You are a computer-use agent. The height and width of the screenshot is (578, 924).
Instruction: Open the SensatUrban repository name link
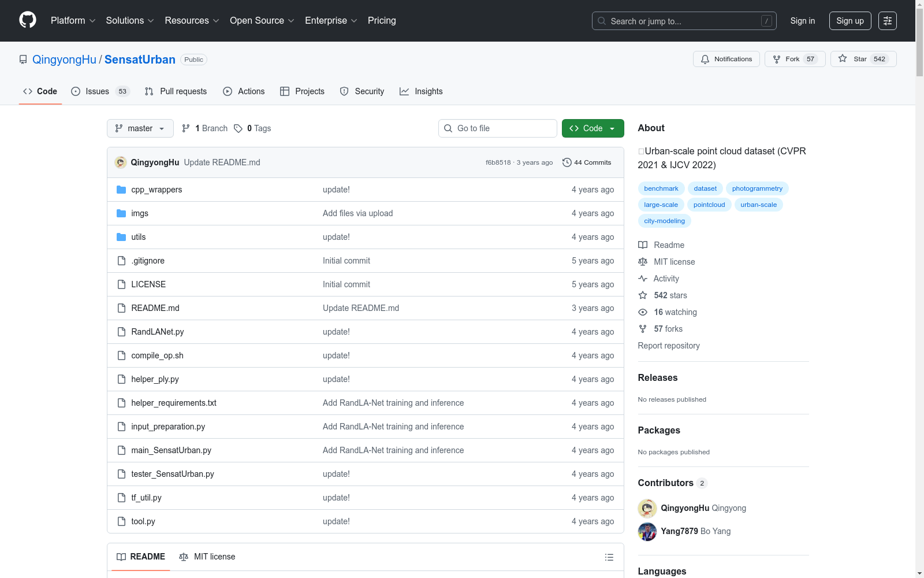coord(140,60)
